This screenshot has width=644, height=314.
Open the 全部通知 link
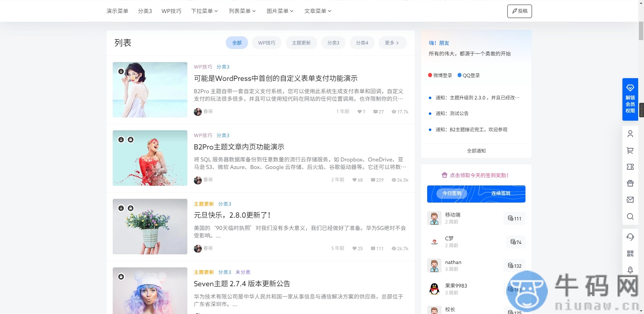pyautogui.click(x=476, y=151)
